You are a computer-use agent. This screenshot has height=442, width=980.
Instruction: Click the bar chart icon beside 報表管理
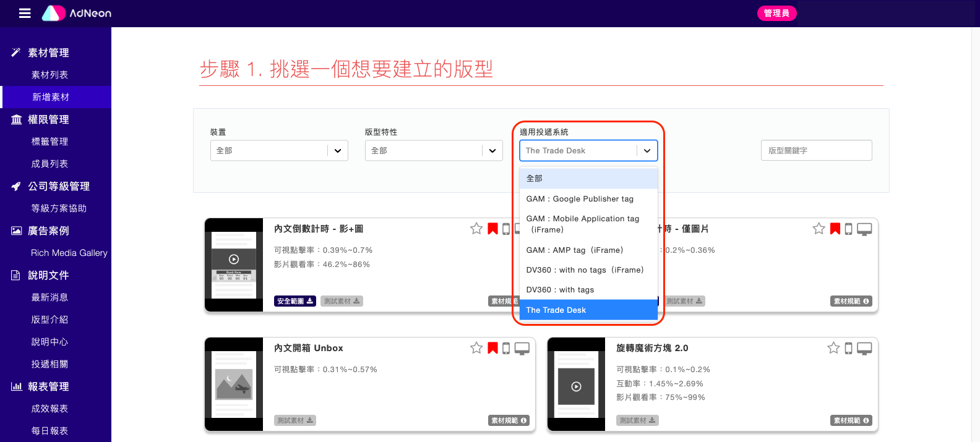click(16, 386)
